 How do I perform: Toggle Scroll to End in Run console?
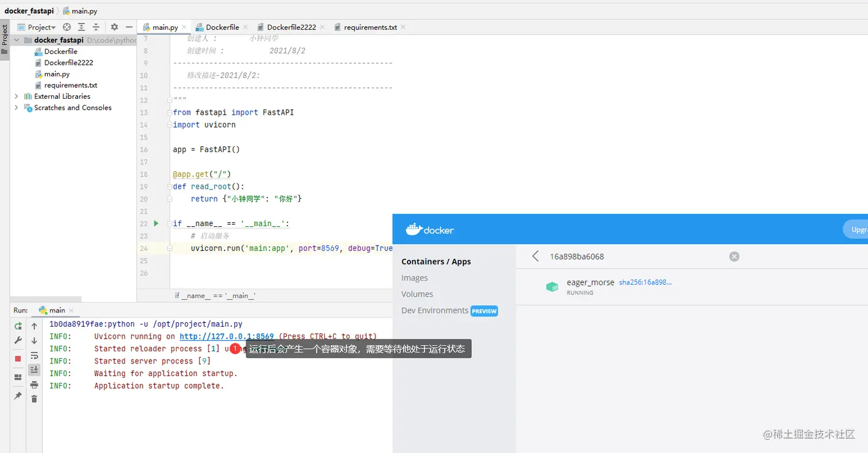34,370
